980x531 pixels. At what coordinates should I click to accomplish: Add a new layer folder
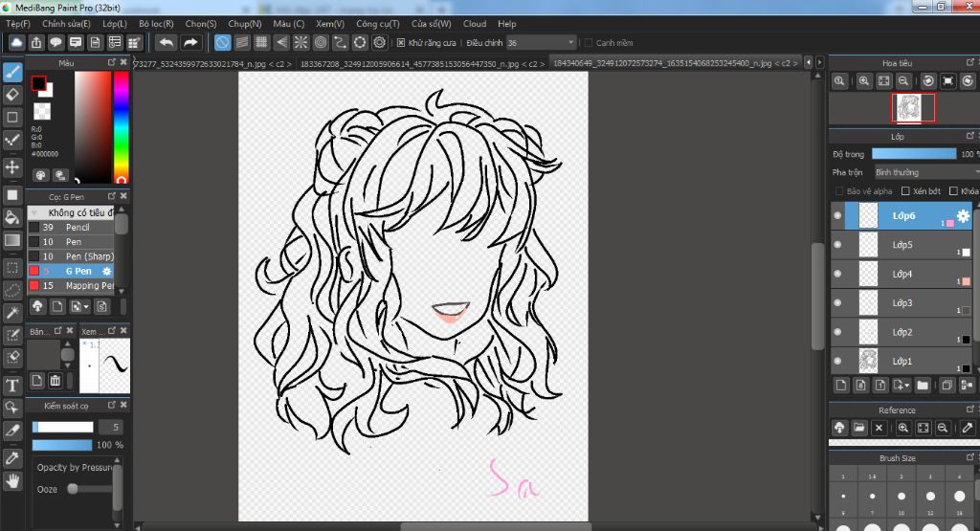tap(923, 385)
